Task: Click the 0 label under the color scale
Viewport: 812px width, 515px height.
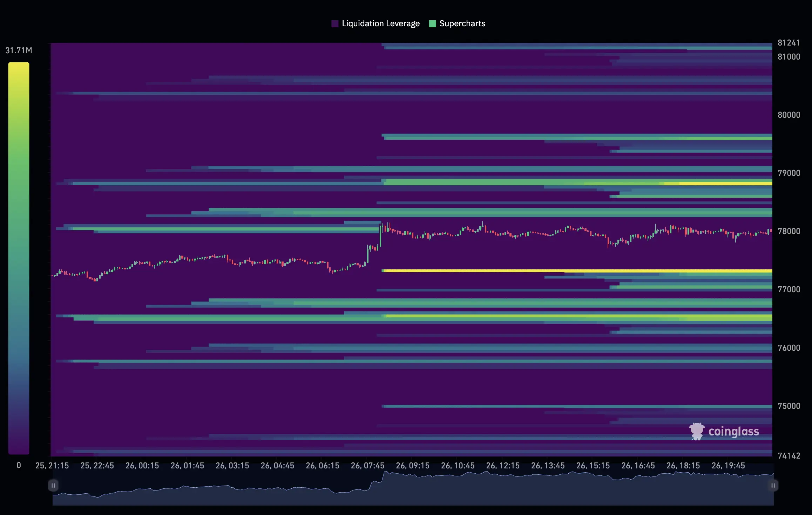Action: tap(19, 465)
